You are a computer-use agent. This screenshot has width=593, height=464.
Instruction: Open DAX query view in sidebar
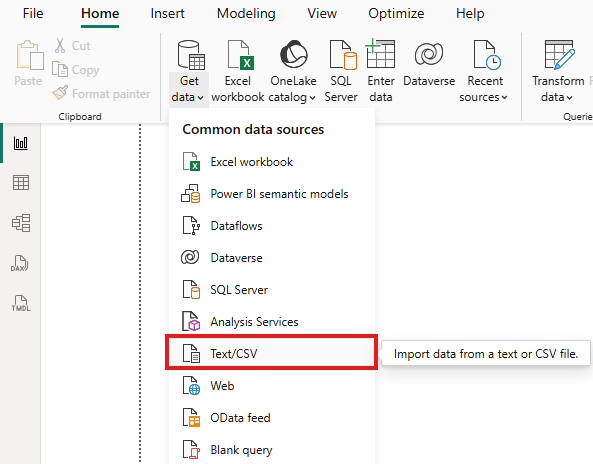[20, 263]
